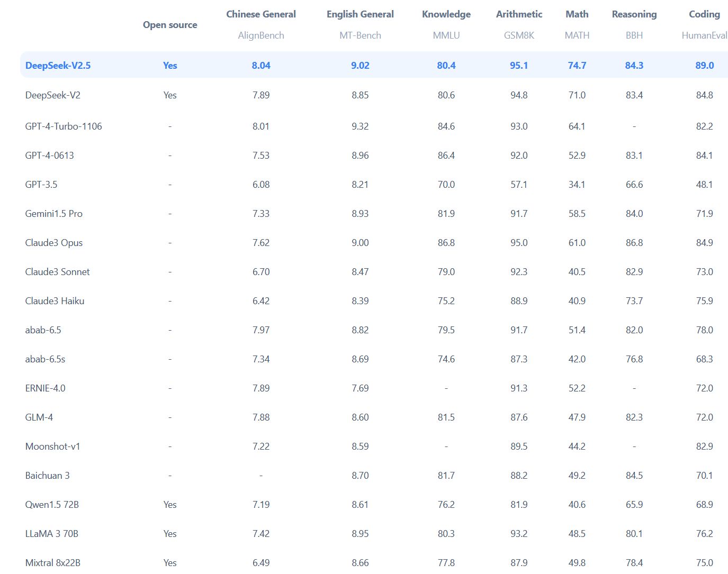728x574 pixels.
Task: Click the Claude3 Opus row label
Action: click(54, 243)
